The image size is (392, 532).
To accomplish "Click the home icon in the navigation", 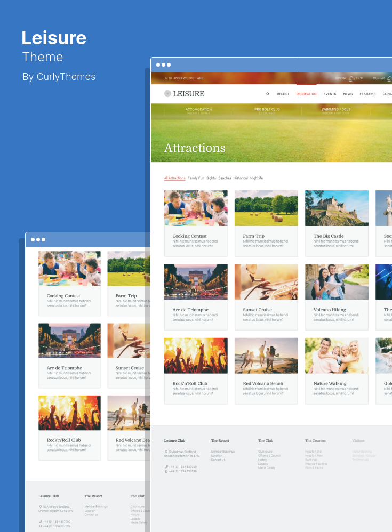I will [267, 94].
